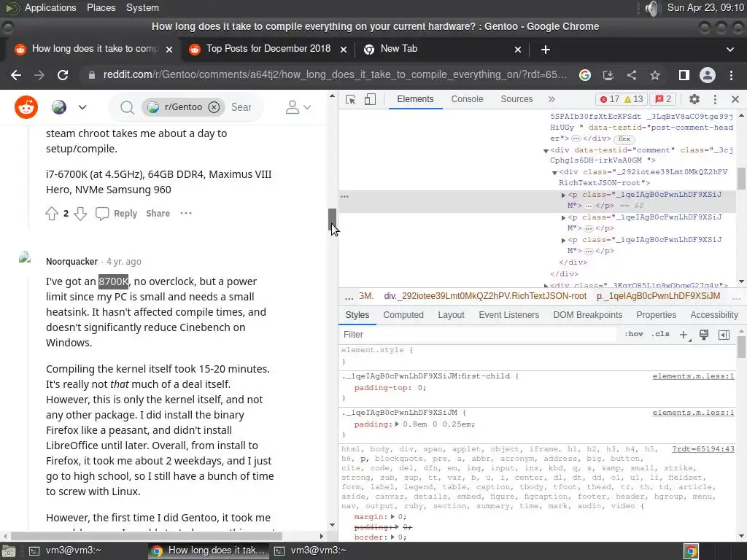The width and height of the screenshot is (747, 560).
Task: Toggle :hov element state panel
Action: click(x=634, y=334)
